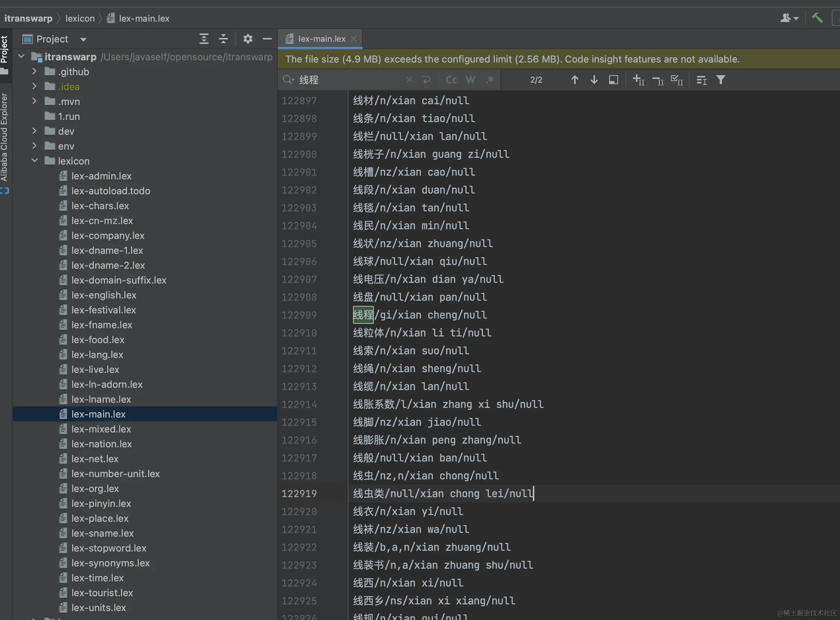Viewport: 840px width, 620px height.
Task: Hide the Project tool window
Action: click(x=267, y=39)
